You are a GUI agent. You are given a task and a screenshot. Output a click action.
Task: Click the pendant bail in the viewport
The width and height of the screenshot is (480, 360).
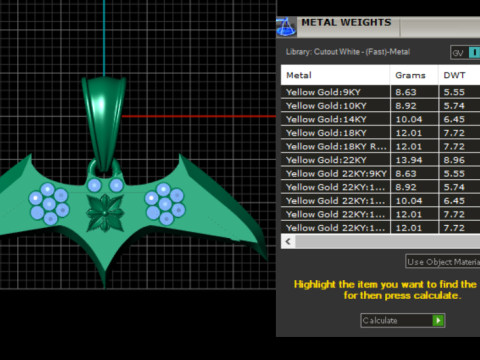(104, 123)
